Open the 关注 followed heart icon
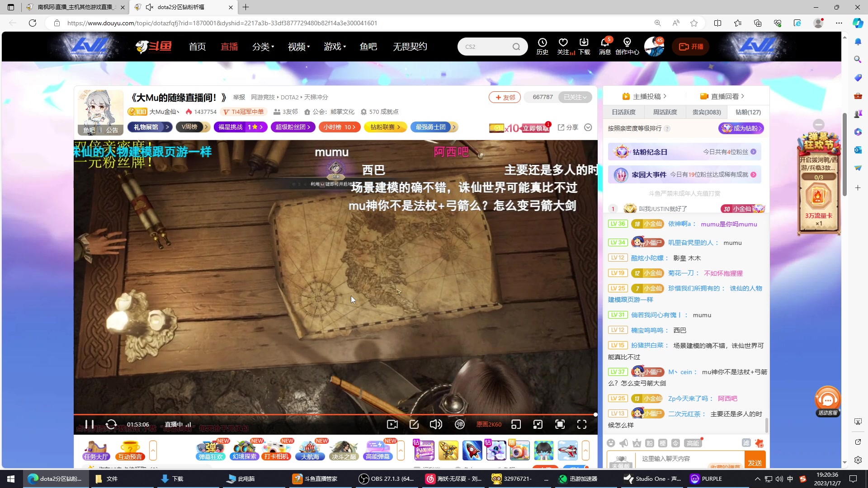The height and width of the screenshot is (488, 868). pos(564,47)
